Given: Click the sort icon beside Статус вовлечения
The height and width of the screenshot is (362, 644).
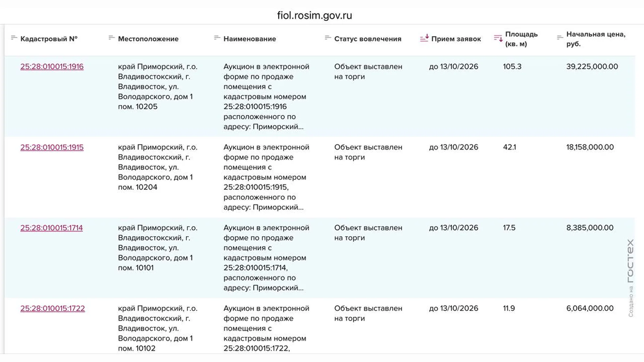Looking at the screenshot, I should coord(328,38).
